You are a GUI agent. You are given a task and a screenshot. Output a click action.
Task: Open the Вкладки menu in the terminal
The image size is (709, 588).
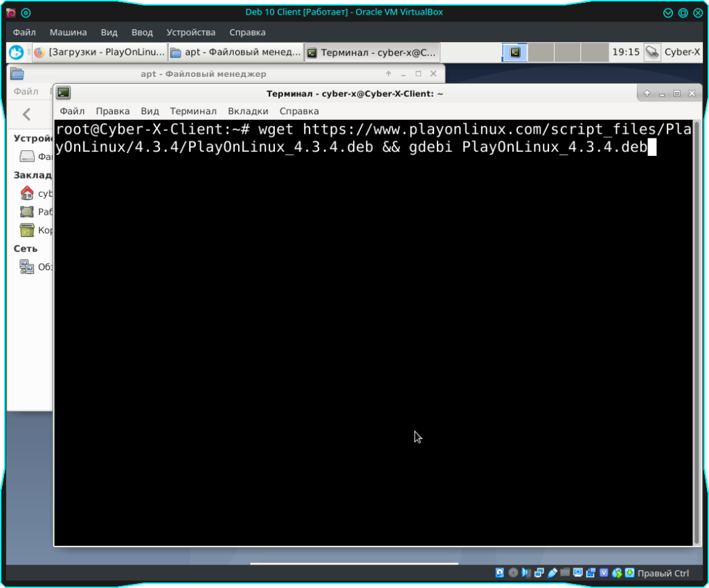248,112
